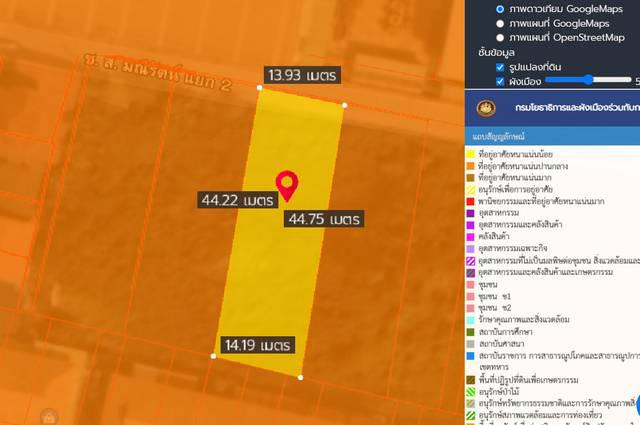Click the red location pin marker

tap(286, 185)
